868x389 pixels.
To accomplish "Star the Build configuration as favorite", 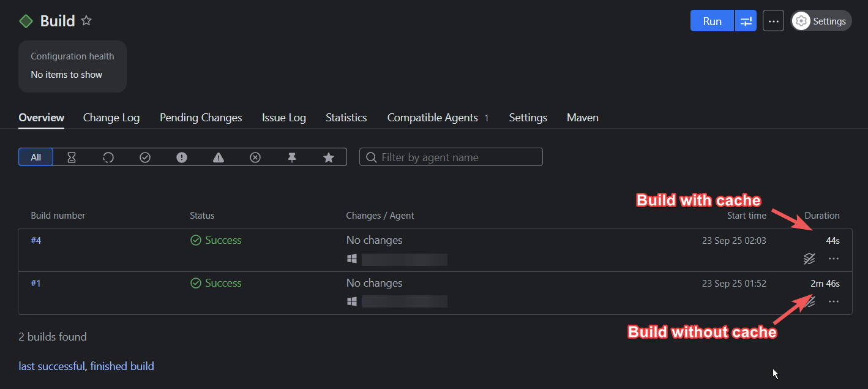I will tap(86, 21).
